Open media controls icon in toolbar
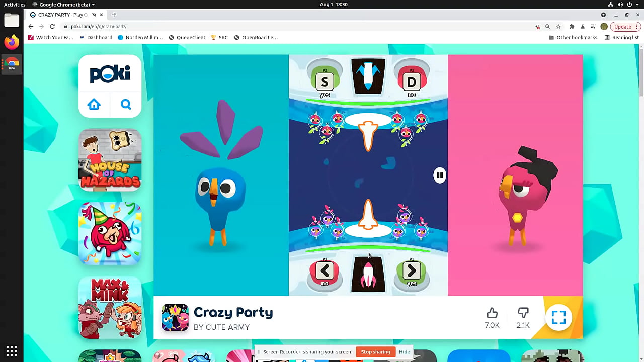This screenshot has height=362, width=644. tap(594, 26)
